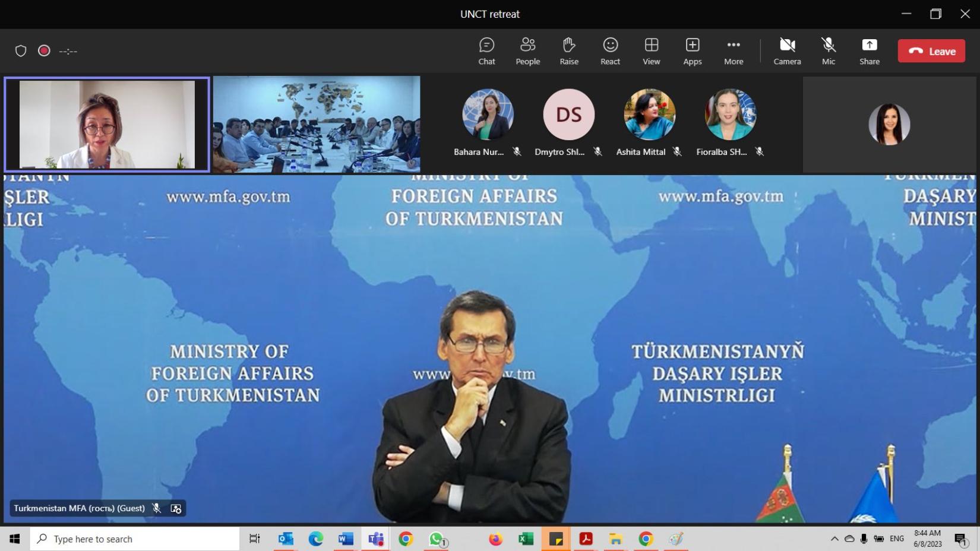Image resolution: width=980 pixels, height=551 pixels.
Task: Open Firefox from the taskbar
Action: tap(496, 539)
